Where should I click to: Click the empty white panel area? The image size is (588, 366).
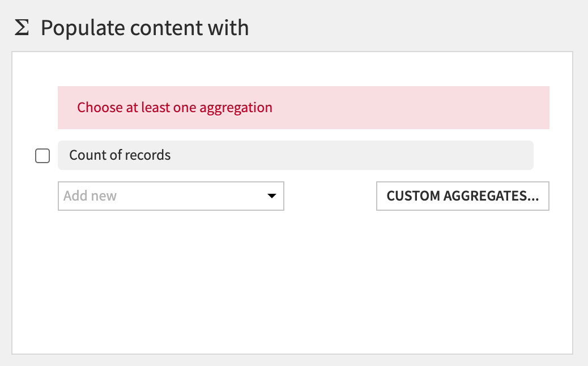tap(292, 283)
